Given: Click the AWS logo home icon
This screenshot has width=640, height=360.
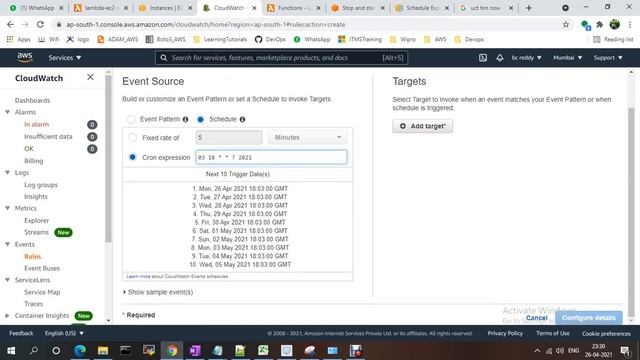Looking at the screenshot, I should click(x=24, y=58).
